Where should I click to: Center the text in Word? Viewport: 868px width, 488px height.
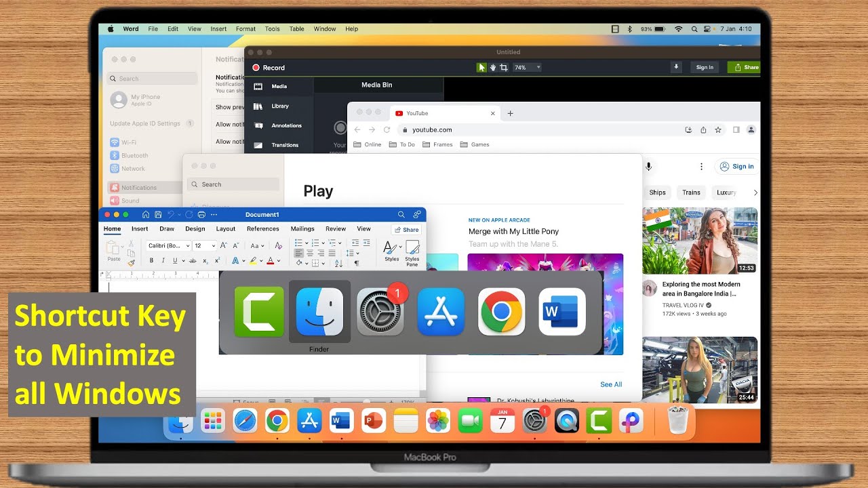point(310,253)
